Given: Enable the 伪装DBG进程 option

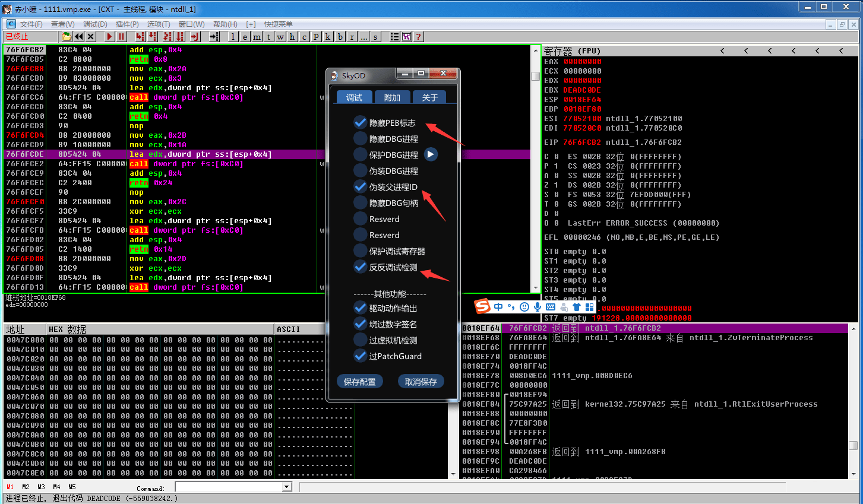Looking at the screenshot, I should click(360, 170).
